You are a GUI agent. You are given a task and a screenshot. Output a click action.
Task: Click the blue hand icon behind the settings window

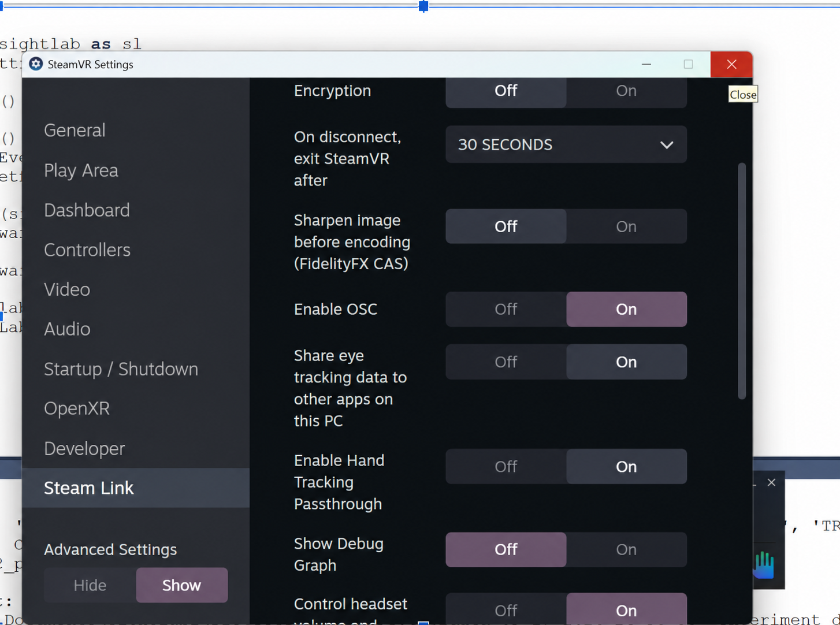[764, 565]
